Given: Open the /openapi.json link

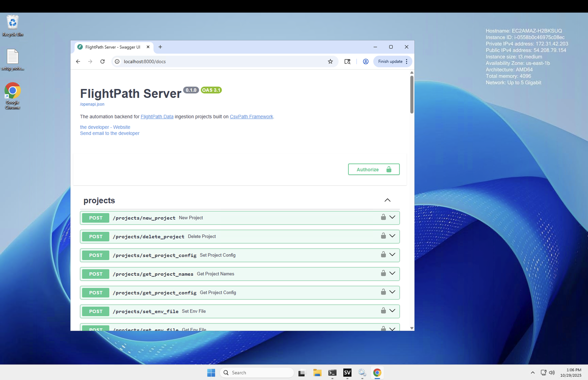Looking at the screenshot, I should [92, 104].
